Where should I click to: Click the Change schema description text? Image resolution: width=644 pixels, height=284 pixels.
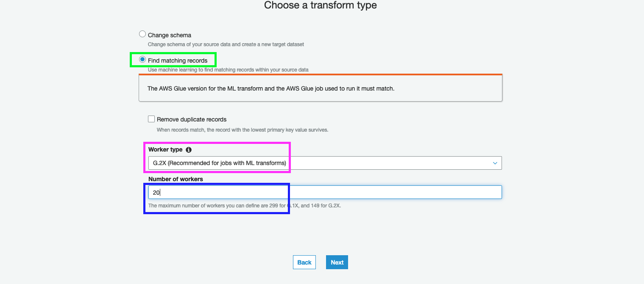point(226,44)
